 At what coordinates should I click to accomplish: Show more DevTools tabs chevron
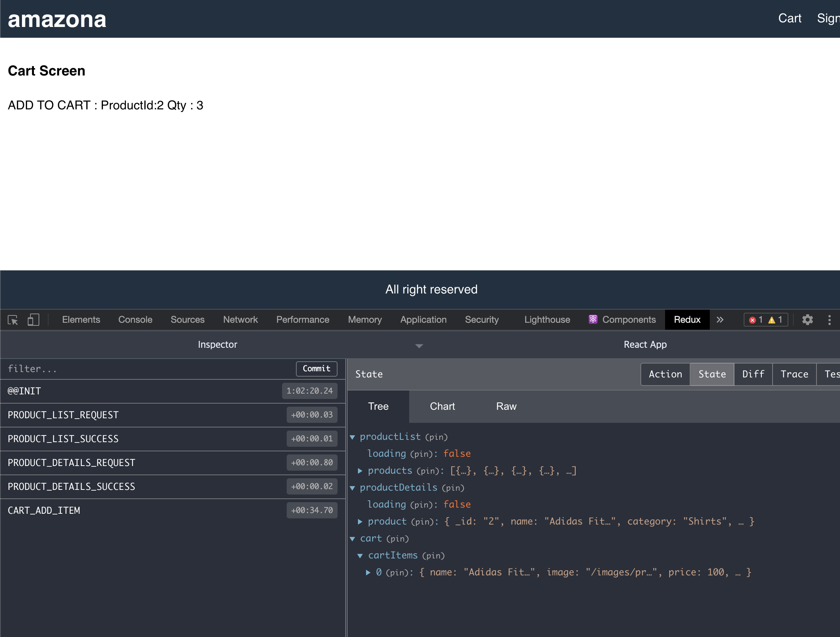coord(720,320)
